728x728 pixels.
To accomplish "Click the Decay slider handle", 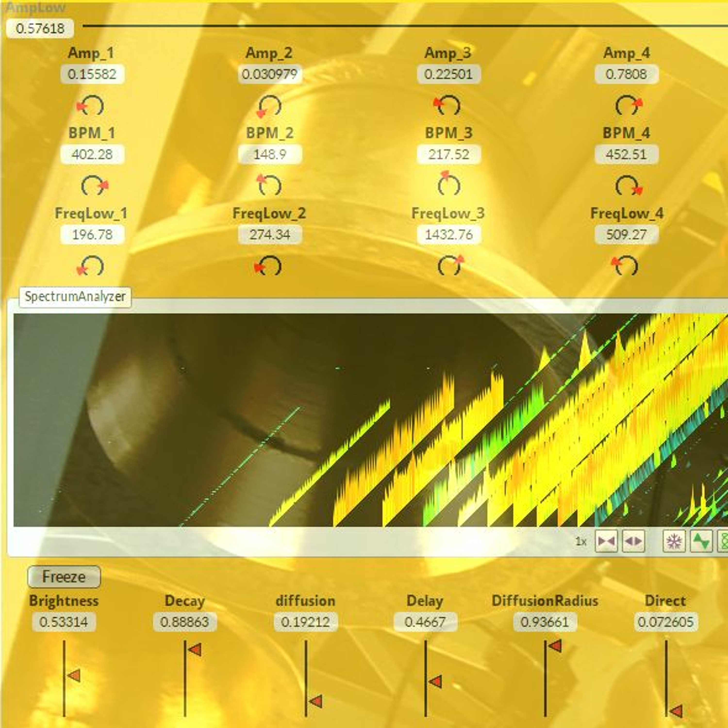I will pos(195,650).
